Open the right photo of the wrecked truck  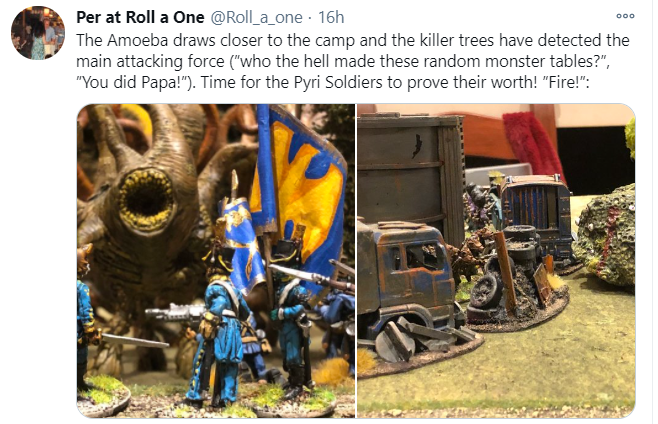pyautogui.click(x=496, y=261)
